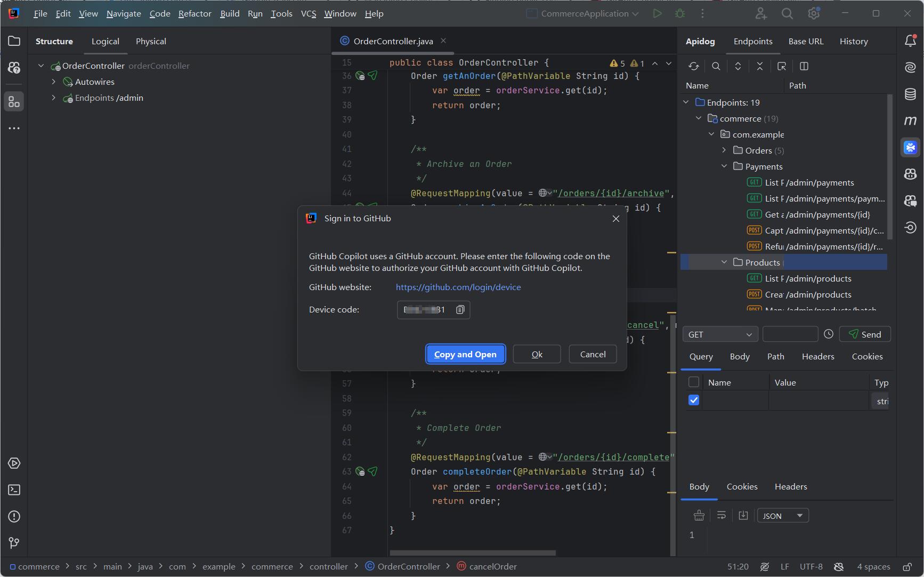Open the github.com/login/device link
The image size is (924, 577).
click(x=458, y=287)
